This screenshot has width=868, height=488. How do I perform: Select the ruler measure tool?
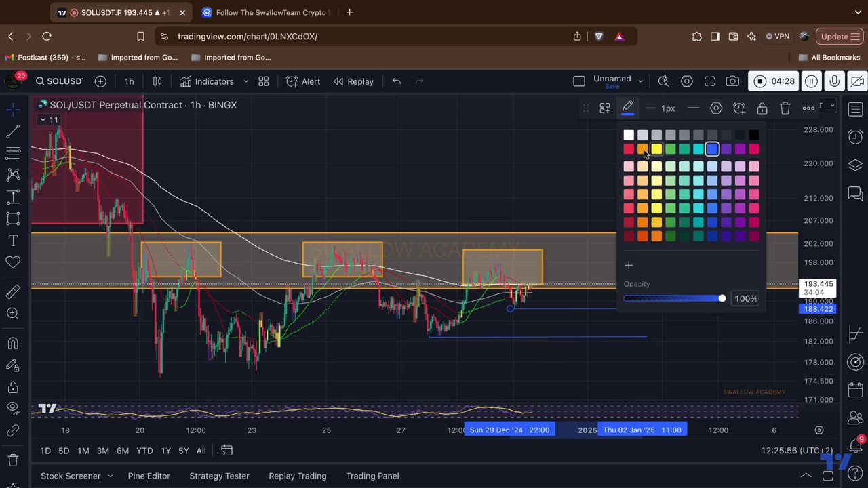pos(13,291)
